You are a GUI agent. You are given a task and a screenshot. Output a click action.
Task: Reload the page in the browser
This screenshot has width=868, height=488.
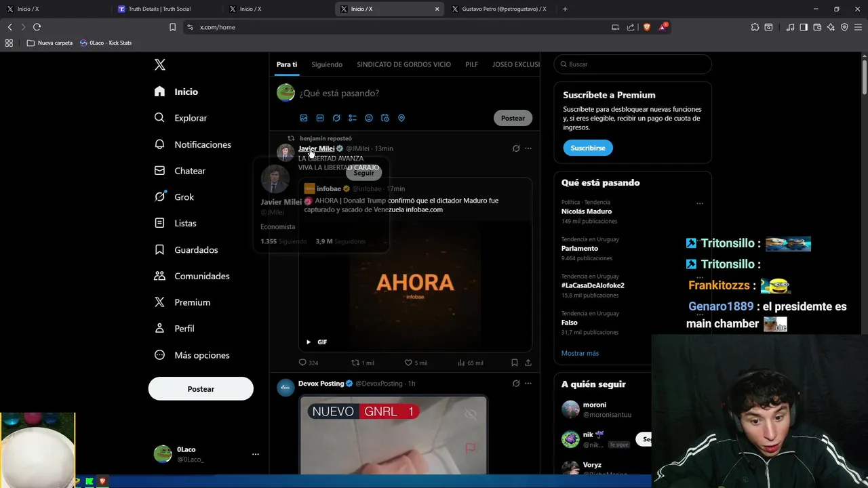pyautogui.click(x=37, y=27)
